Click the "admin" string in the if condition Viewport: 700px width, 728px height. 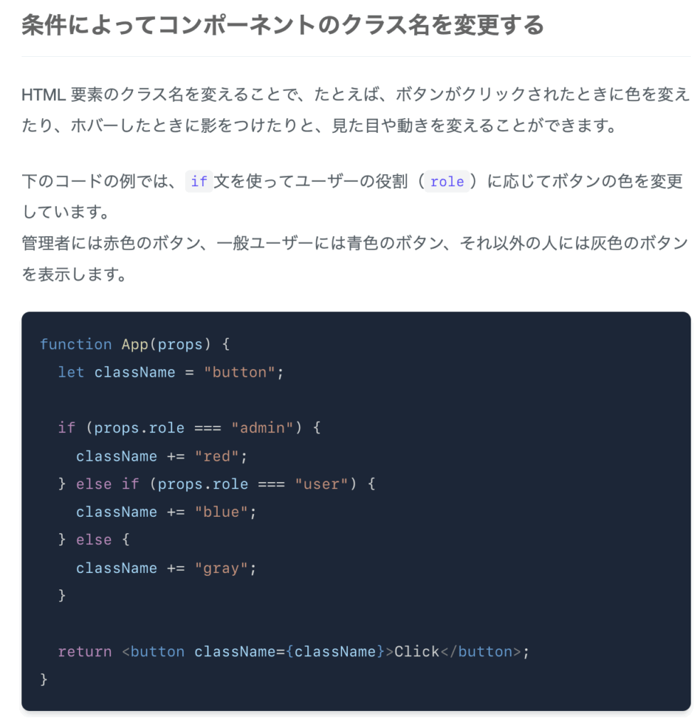tap(262, 427)
